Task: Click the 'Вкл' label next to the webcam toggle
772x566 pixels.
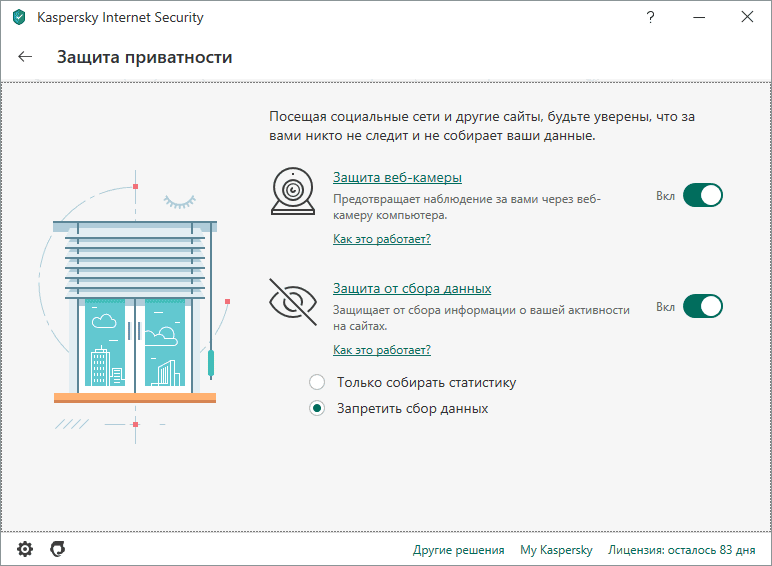Action: [665, 196]
